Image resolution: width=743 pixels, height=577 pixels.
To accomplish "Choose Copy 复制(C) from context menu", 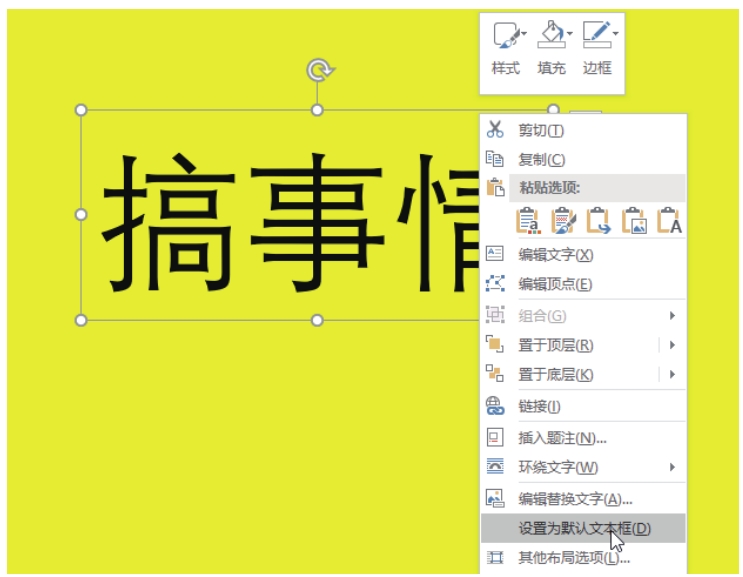I will [x=584, y=159].
